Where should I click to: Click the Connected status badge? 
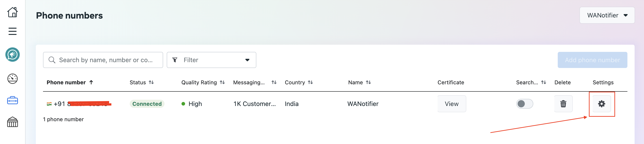[x=147, y=104]
